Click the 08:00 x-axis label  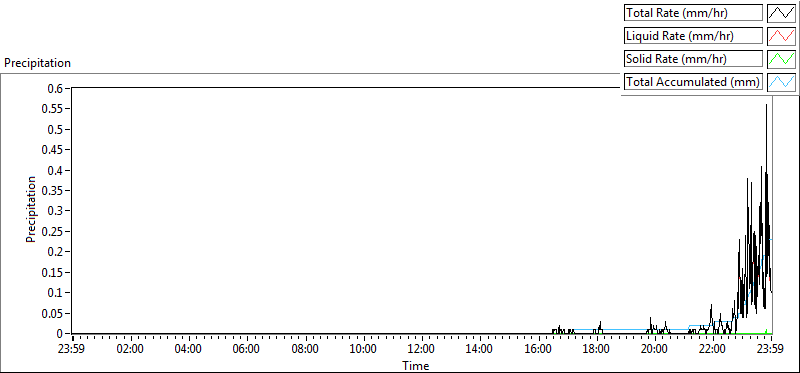(306, 350)
